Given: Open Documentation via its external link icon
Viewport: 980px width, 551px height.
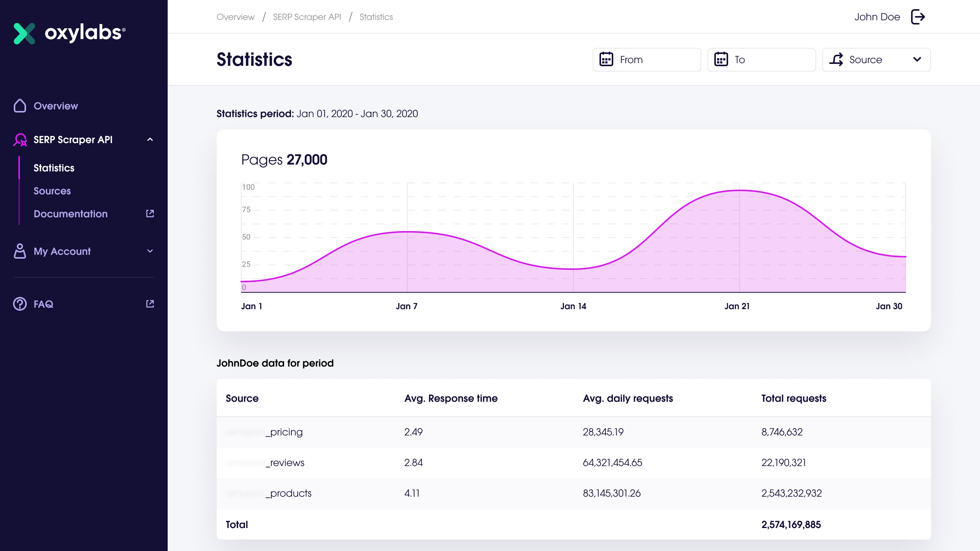Looking at the screenshot, I should point(150,214).
